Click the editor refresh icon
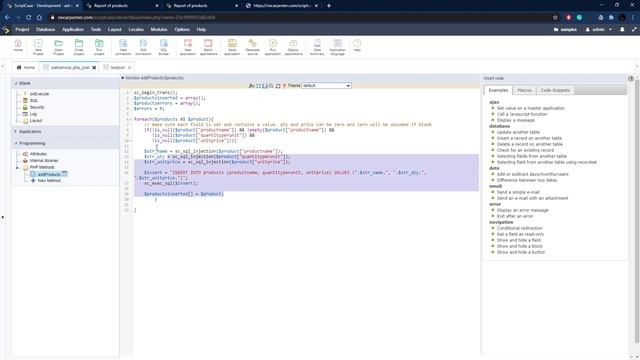 (278, 86)
